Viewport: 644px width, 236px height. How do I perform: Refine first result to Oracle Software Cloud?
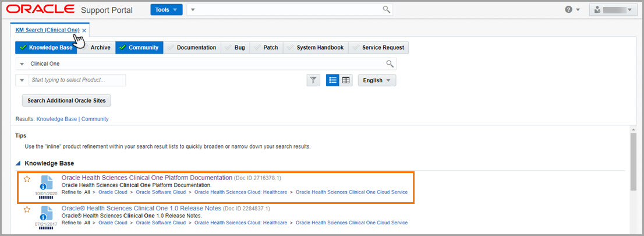pyautogui.click(x=161, y=192)
